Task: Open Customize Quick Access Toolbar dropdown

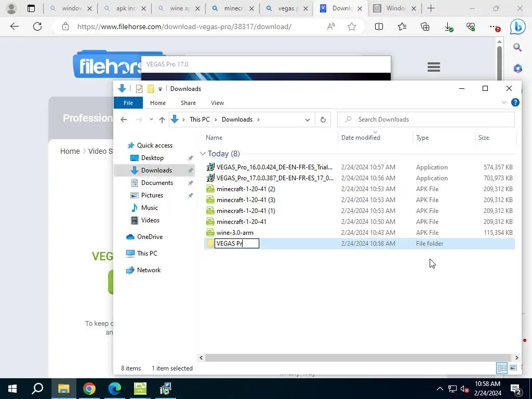Action: pyautogui.click(x=160, y=89)
